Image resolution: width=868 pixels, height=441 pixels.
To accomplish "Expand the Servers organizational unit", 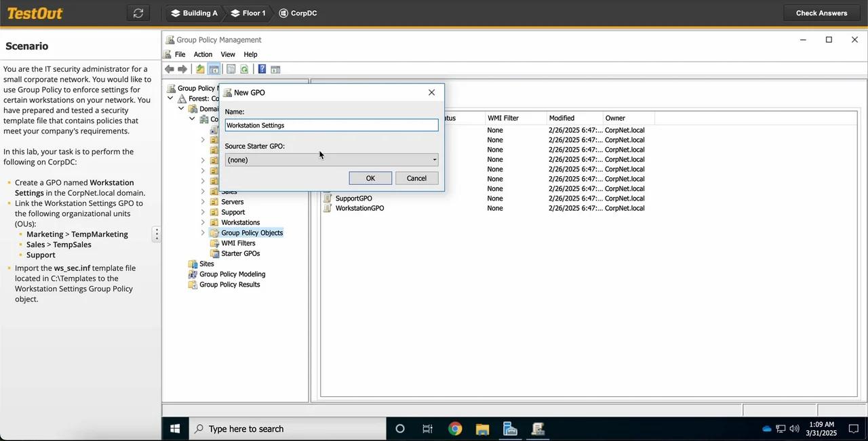I will (203, 201).
